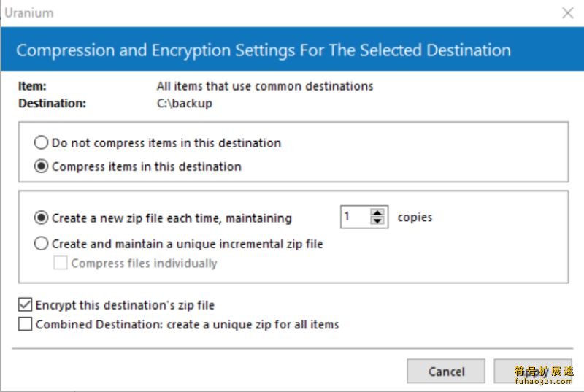Click the dialog's blue header title text
Screen dimensions: 584x392
coord(264,50)
